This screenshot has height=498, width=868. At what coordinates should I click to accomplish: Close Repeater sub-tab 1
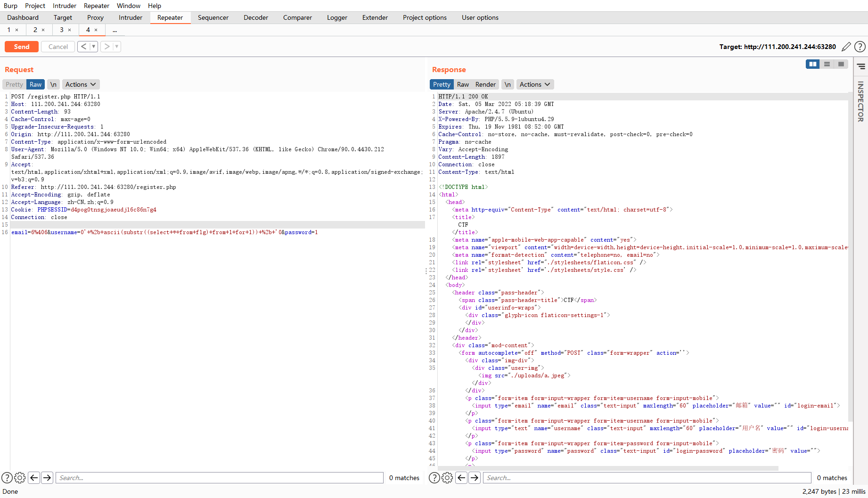17,30
